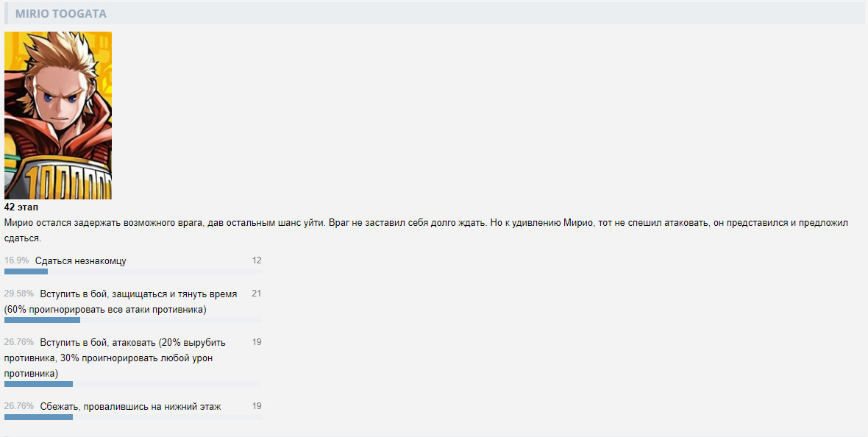Pick "Сбежать, провалившись на нижний этаж" option
The width and height of the screenshot is (868, 437).
pos(130,407)
